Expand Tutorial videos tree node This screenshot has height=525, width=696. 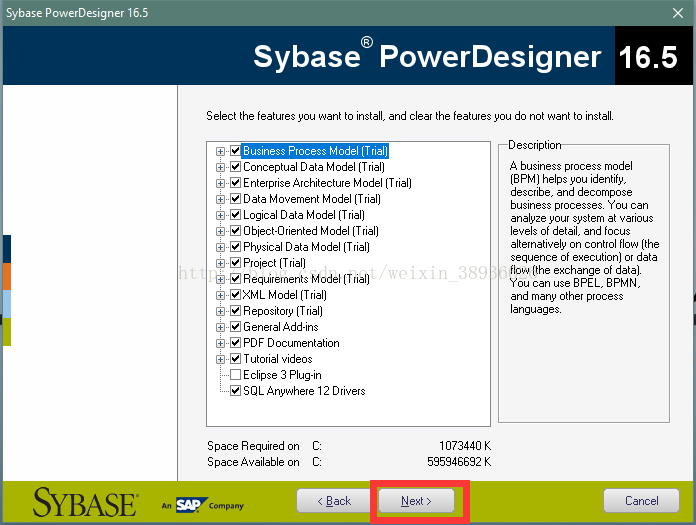point(220,359)
